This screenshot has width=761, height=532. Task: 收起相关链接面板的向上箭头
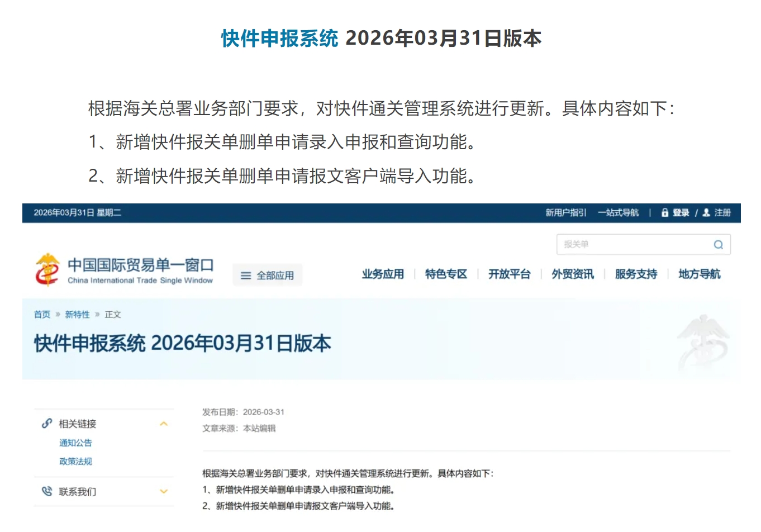tap(164, 424)
